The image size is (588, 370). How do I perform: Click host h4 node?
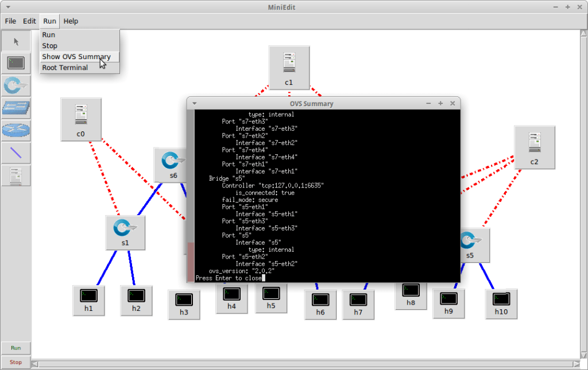tap(232, 299)
